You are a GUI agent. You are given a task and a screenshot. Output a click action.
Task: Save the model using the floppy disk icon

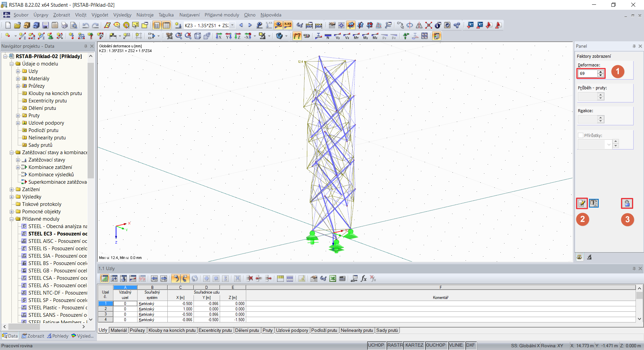[x=46, y=25]
